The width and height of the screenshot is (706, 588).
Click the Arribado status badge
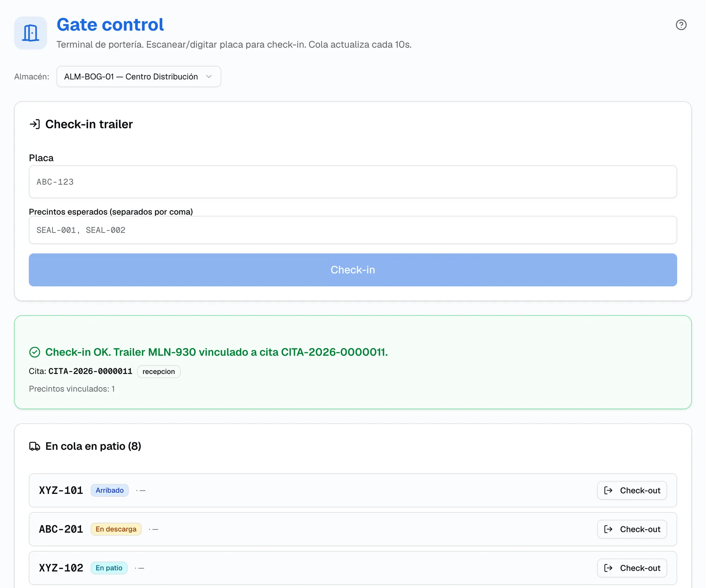tap(109, 490)
